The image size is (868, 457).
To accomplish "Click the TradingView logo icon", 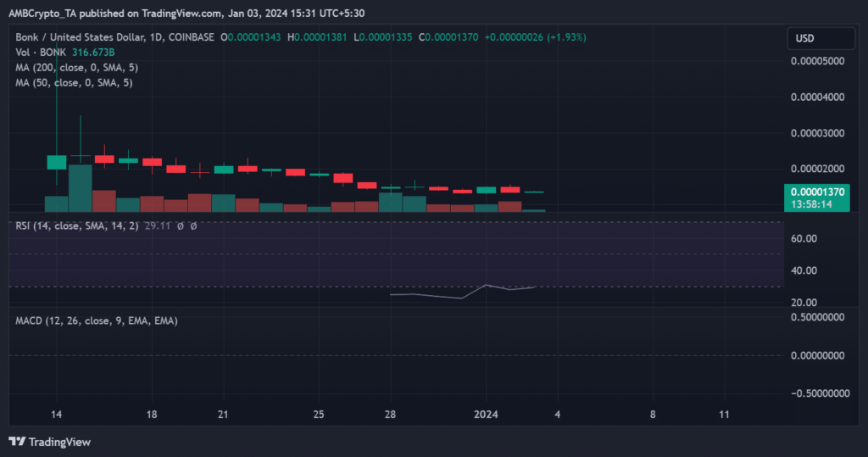I will pyautogui.click(x=16, y=442).
